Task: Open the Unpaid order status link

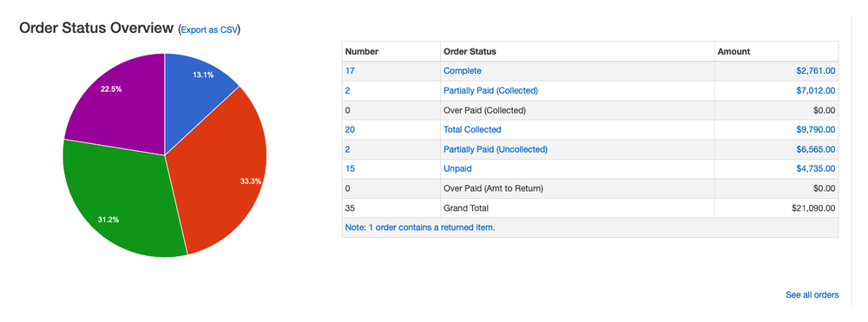Action: [x=457, y=168]
